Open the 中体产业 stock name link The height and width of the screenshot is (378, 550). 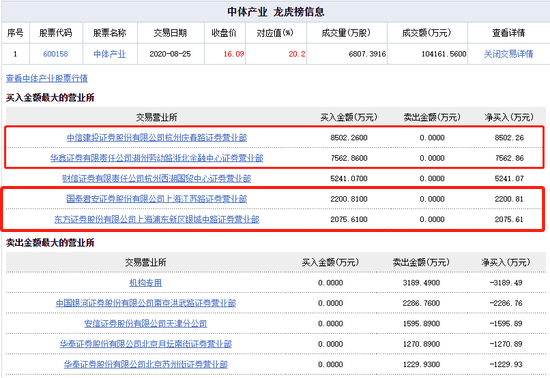coord(109,54)
